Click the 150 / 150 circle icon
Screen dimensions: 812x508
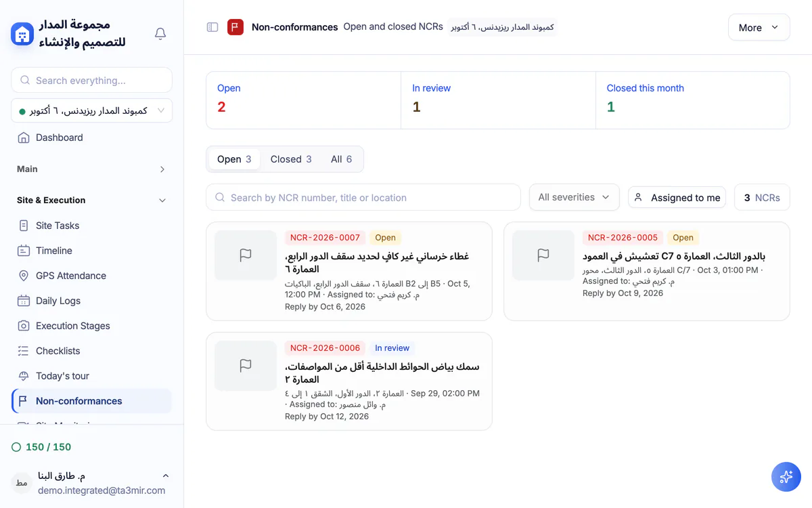tap(16, 447)
